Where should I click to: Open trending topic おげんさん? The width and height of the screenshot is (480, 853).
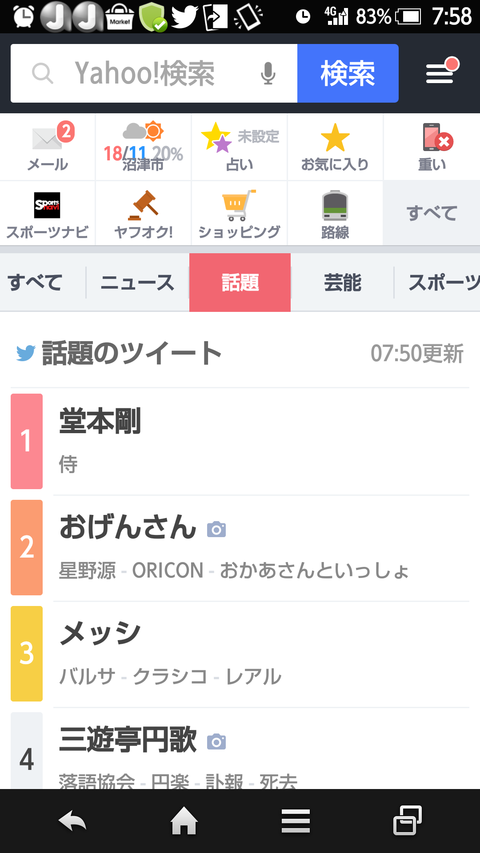point(240,548)
